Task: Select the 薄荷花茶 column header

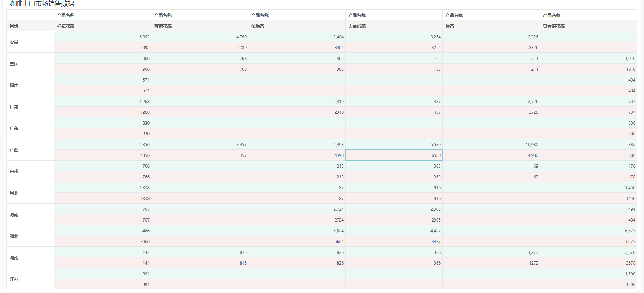Action: point(200,26)
